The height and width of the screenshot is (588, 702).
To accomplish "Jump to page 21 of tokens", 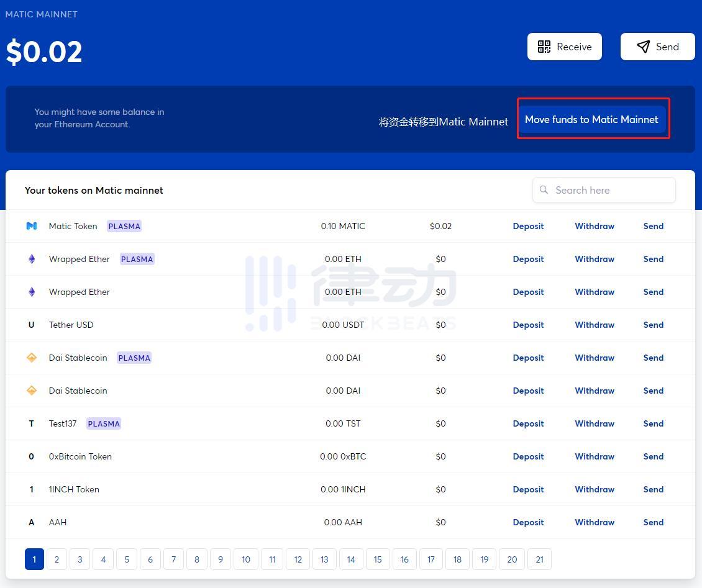I will tap(539, 559).
